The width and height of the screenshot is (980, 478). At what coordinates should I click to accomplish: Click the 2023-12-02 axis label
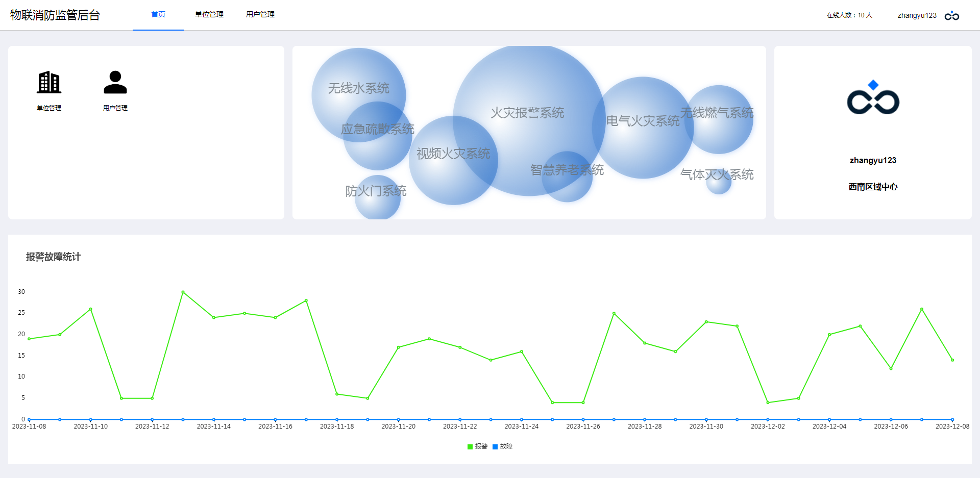coord(768,426)
